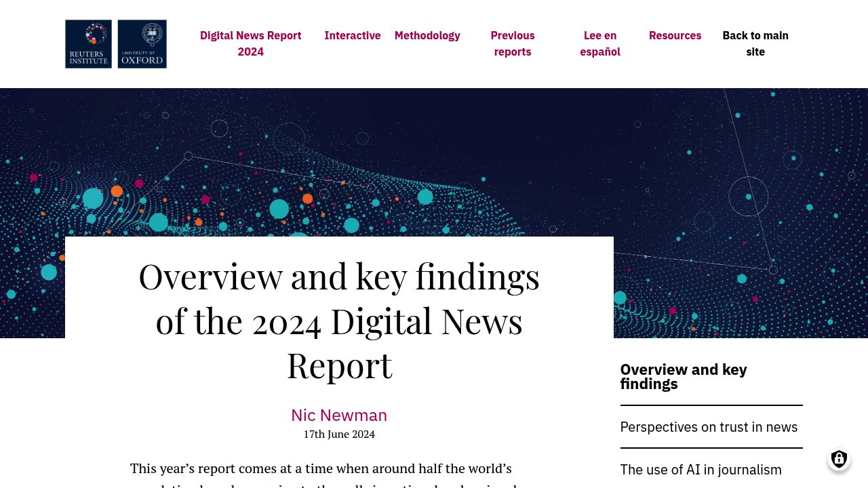Open author Nic Newman's profile link
This screenshot has height=488, width=868.
point(339,415)
